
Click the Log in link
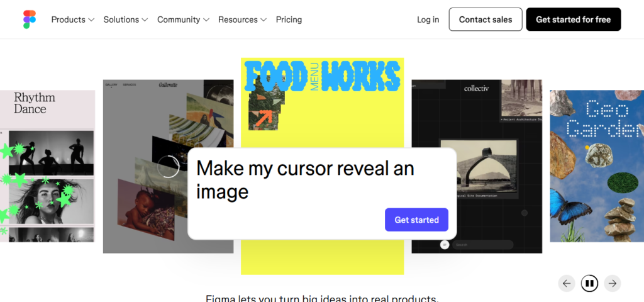428,20
